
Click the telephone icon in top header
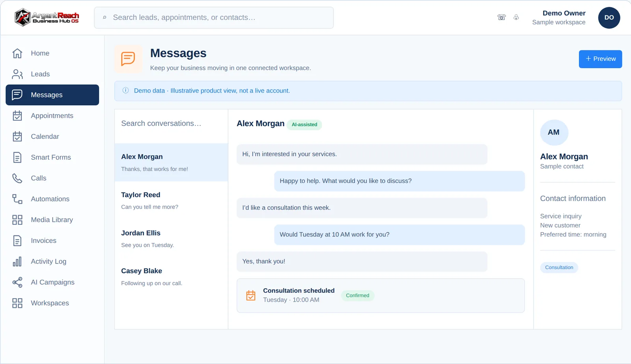coord(502,17)
